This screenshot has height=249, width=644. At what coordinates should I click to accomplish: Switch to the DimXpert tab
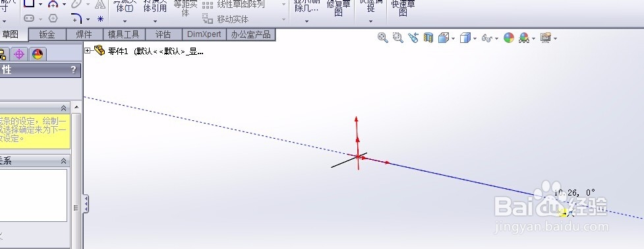coord(204,34)
